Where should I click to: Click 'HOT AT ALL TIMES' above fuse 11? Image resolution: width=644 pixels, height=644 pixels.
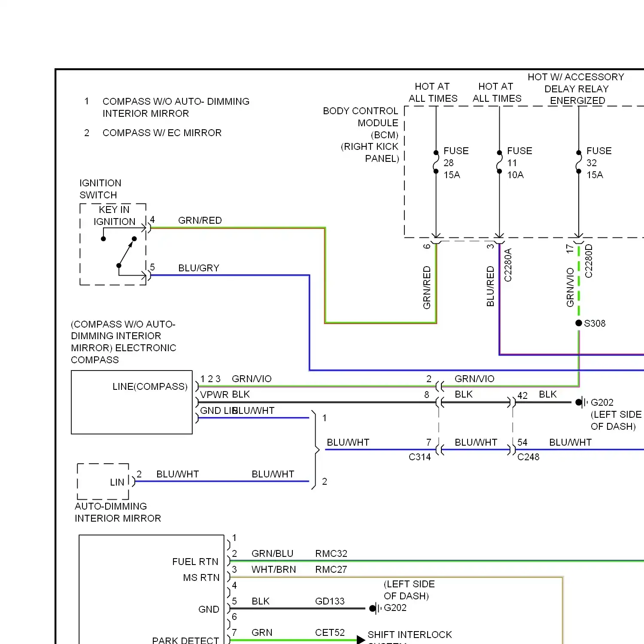tap(497, 92)
